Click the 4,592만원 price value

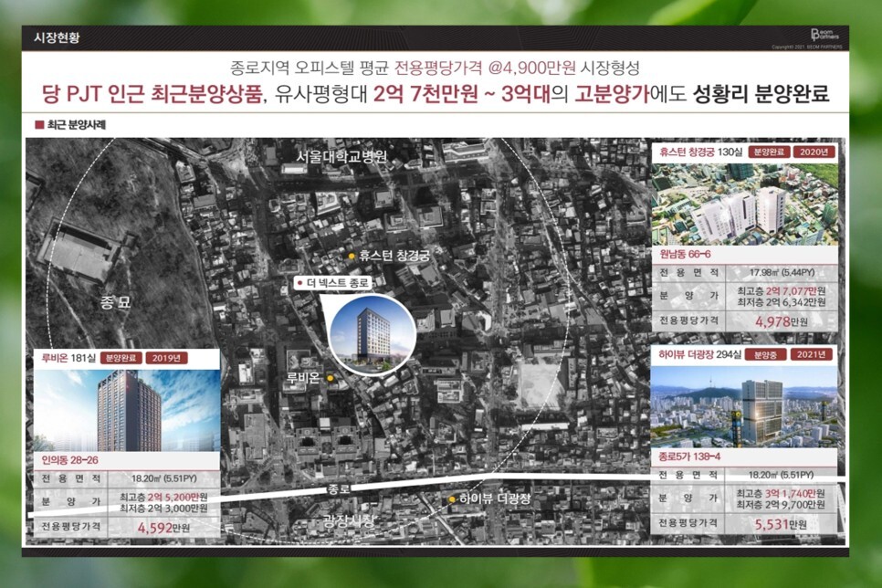point(163,528)
